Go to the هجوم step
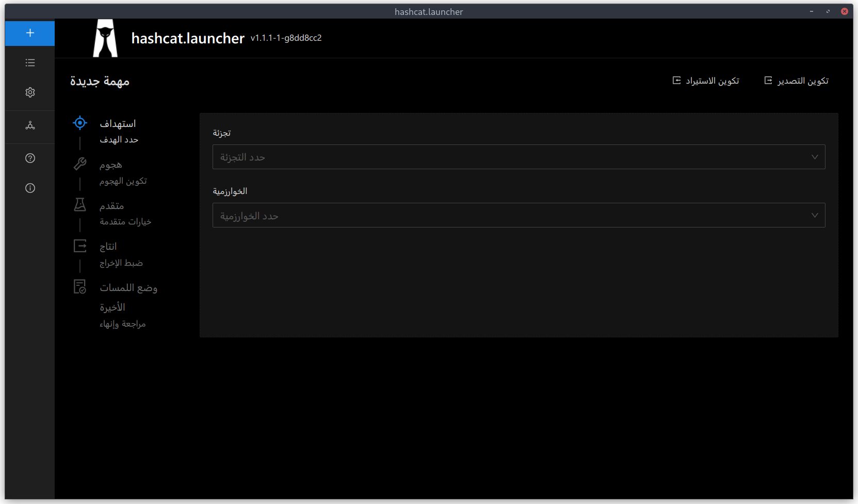This screenshot has height=504, width=858. click(x=111, y=165)
